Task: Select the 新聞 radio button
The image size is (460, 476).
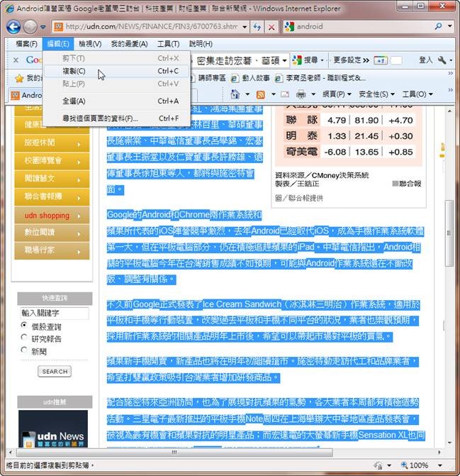Action: tap(24, 350)
